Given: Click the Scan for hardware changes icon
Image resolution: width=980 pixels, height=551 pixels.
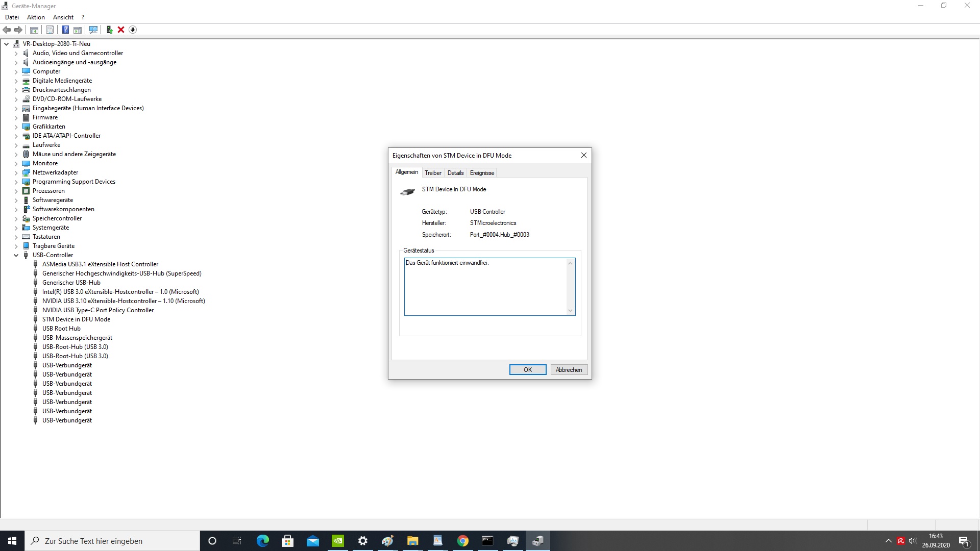Looking at the screenshot, I should coord(93,30).
